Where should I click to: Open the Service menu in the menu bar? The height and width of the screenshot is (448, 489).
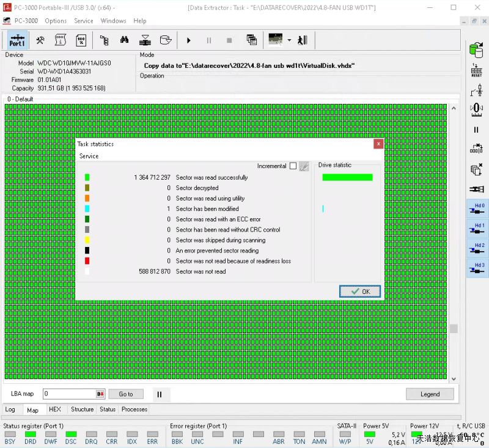tap(84, 21)
